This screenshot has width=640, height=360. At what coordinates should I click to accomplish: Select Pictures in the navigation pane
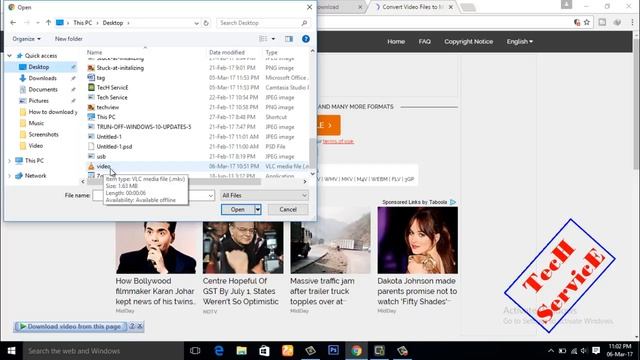[x=38, y=100]
